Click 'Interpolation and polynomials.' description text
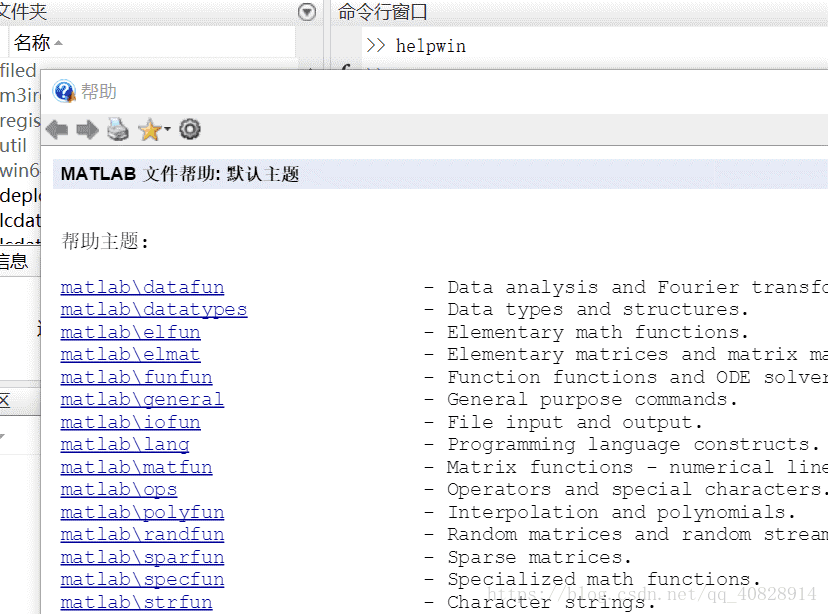 (621, 512)
